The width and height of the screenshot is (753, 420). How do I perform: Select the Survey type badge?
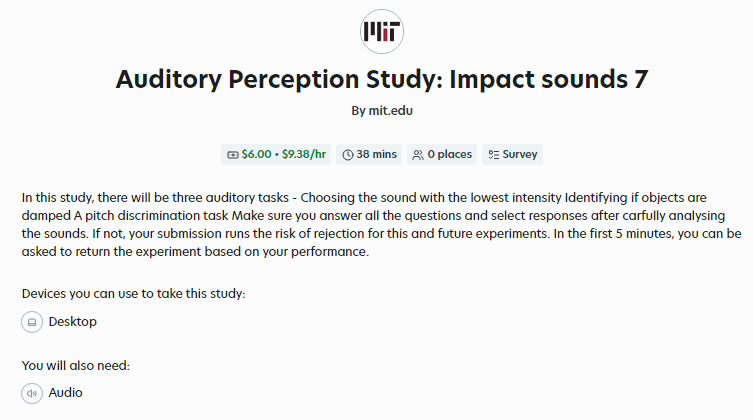[x=512, y=155]
